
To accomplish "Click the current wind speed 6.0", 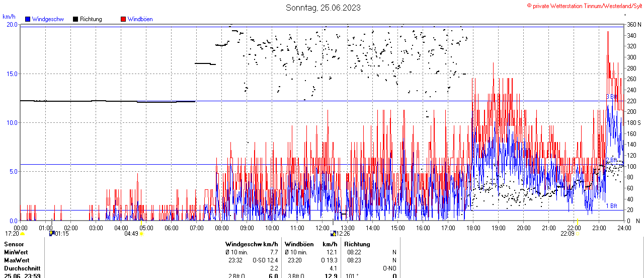I will (x=273, y=276).
